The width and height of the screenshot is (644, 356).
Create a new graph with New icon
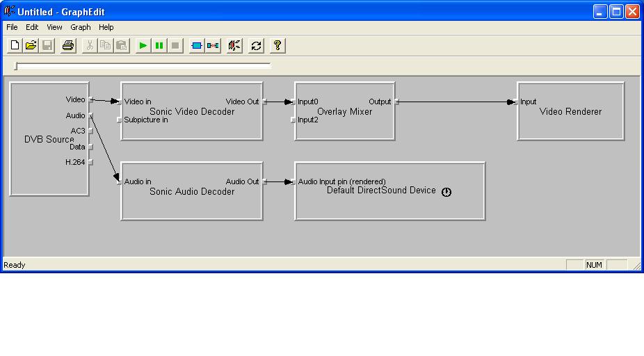[x=15, y=46]
